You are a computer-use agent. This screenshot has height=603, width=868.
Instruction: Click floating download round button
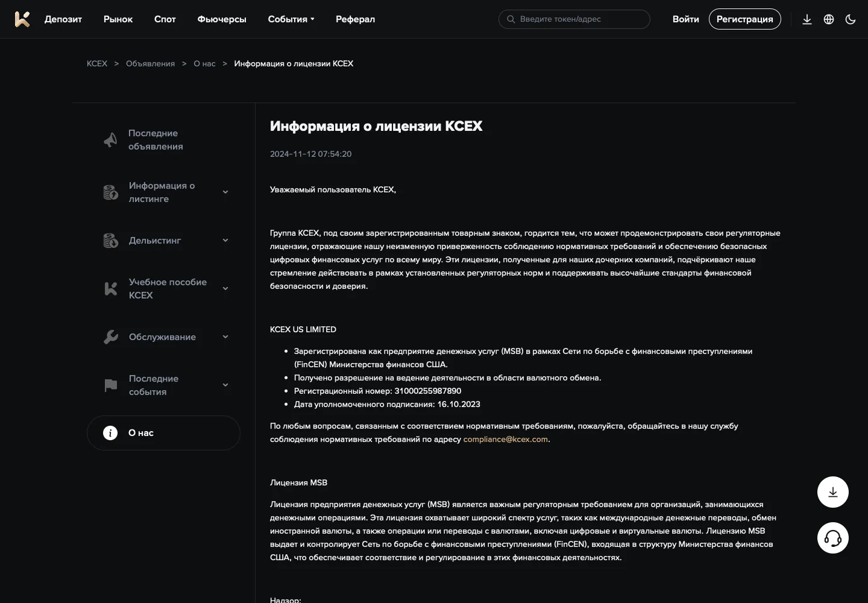pos(833,492)
